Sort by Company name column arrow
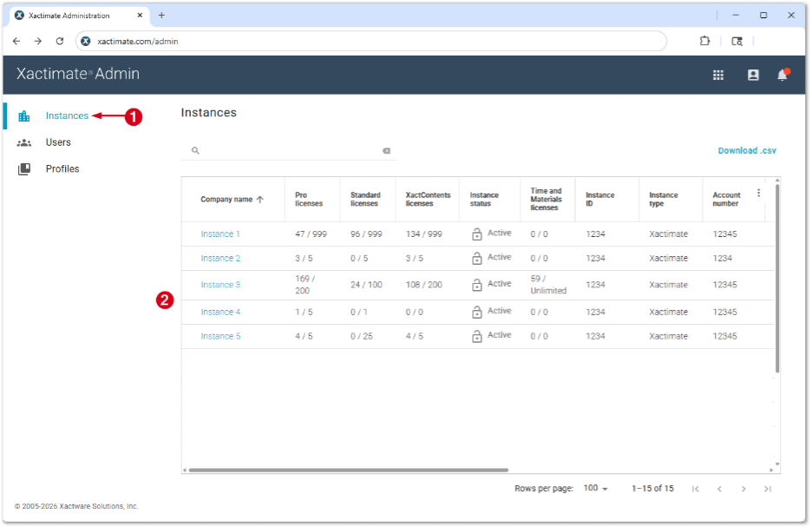Viewport: 812px width, 527px height. [x=260, y=200]
